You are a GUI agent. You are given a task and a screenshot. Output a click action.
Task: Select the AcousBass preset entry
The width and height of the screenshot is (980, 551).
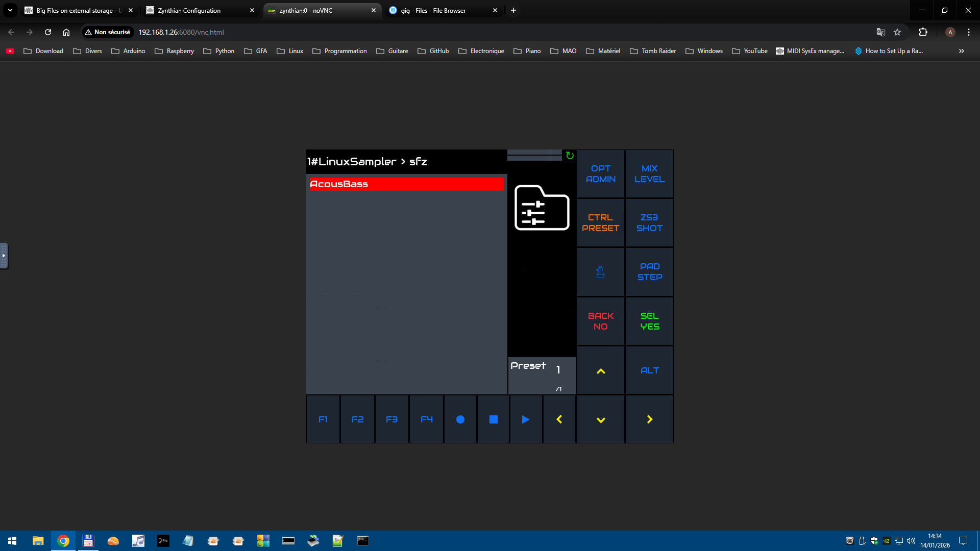click(406, 184)
